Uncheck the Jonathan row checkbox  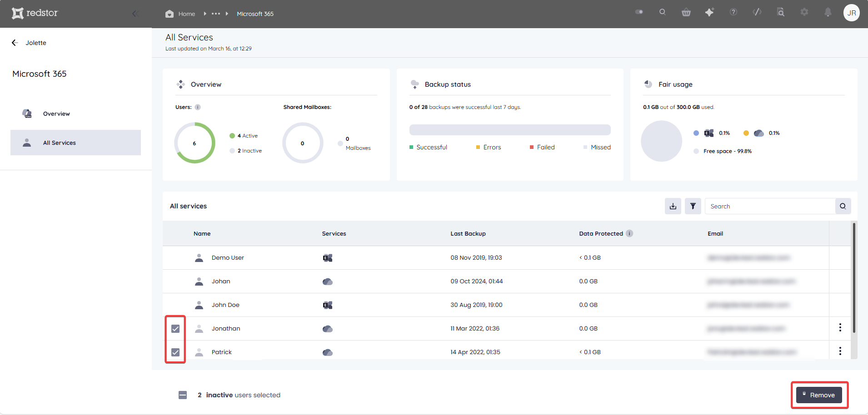click(175, 329)
